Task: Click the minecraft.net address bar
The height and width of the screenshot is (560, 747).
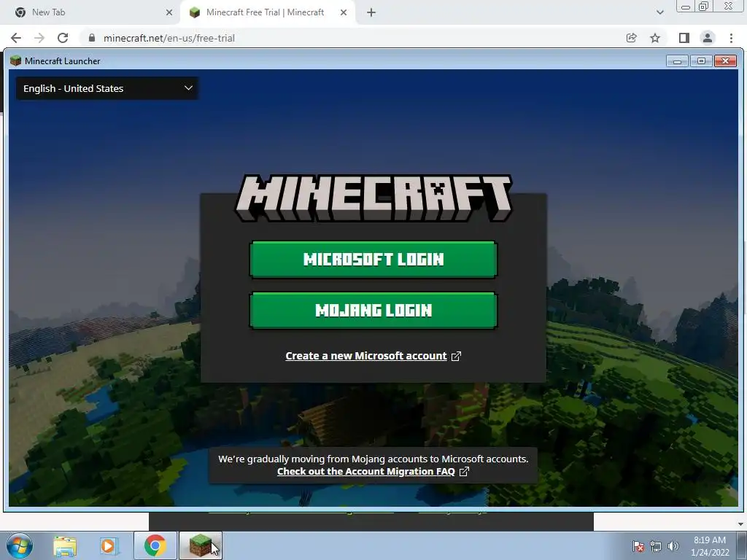Action: click(352, 38)
